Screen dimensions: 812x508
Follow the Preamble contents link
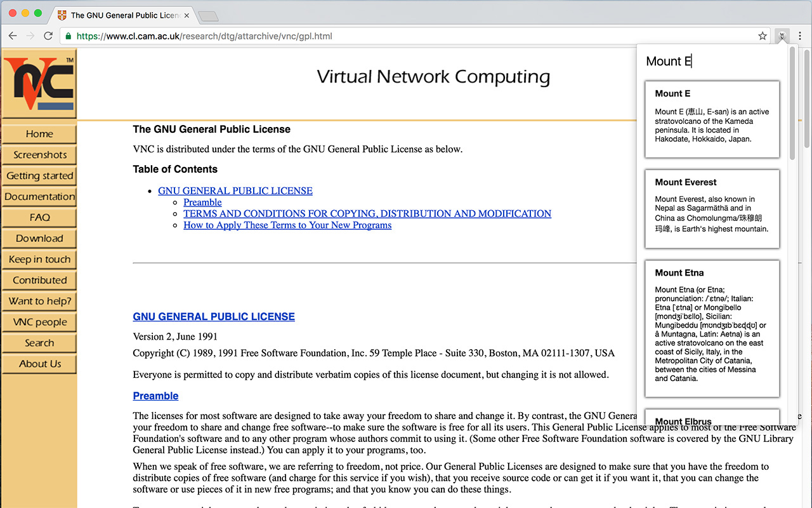[202, 202]
